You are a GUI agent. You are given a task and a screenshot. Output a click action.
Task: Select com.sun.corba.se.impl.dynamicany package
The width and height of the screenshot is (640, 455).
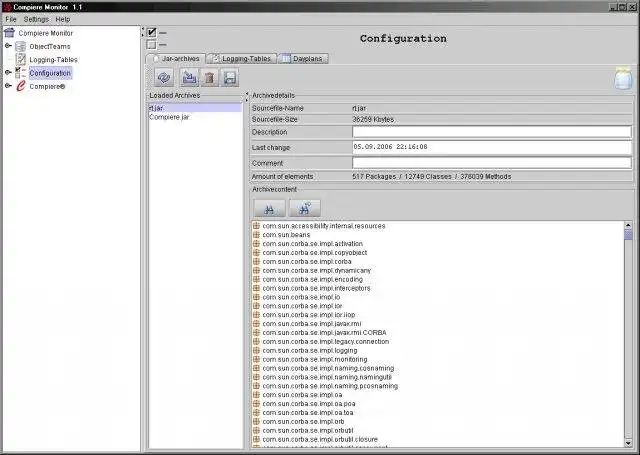(x=317, y=270)
